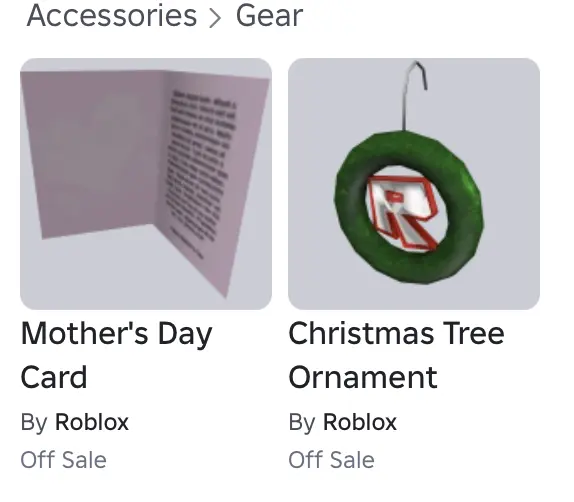Visit Roblox creator under Mother's Day Card
The width and height of the screenshot is (574, 502).
point(92,422)
